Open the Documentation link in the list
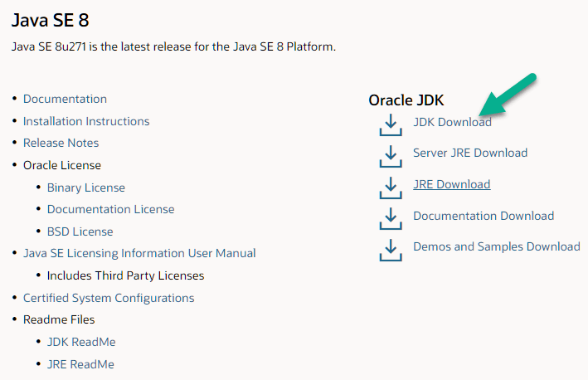588x380 pixels. [65, 99]
